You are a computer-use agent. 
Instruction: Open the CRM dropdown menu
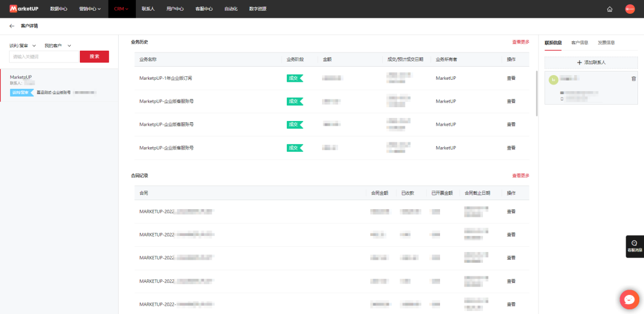pos(122,8)
